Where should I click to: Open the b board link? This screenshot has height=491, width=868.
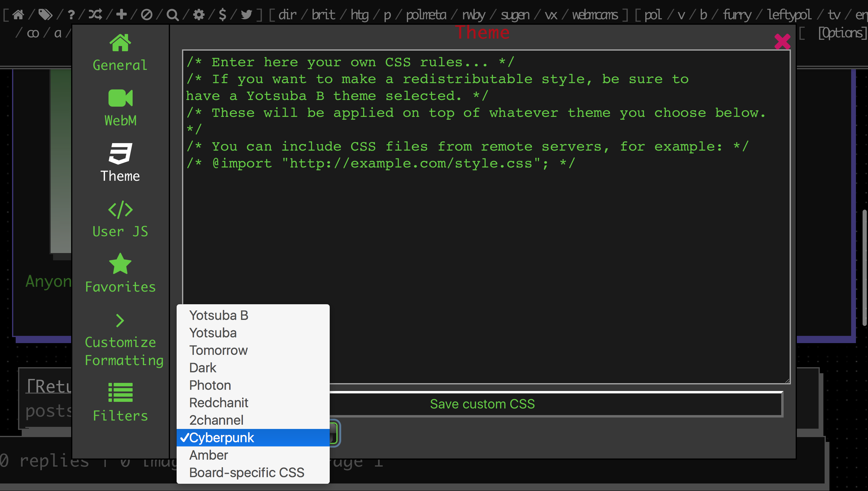point(703,14)
